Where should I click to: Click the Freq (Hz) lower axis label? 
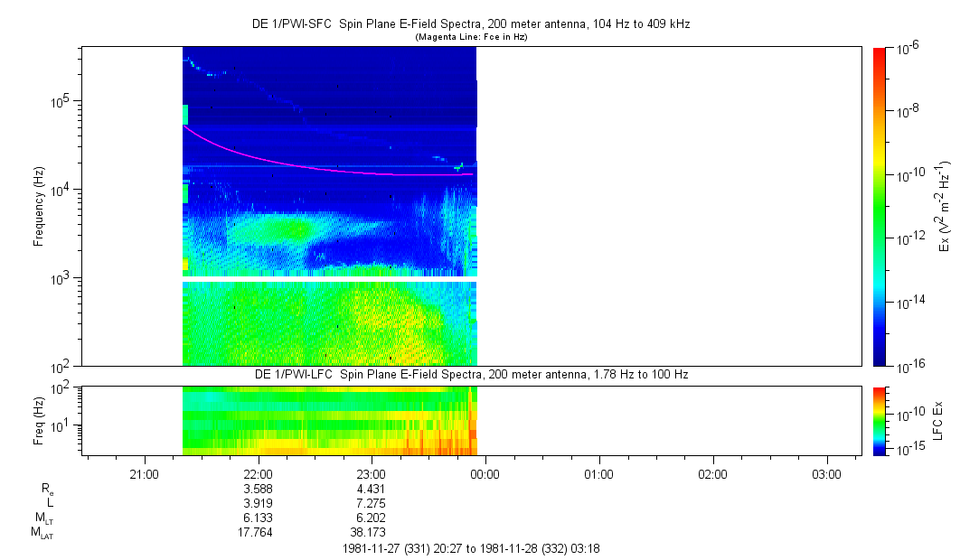tap(39, 421)
